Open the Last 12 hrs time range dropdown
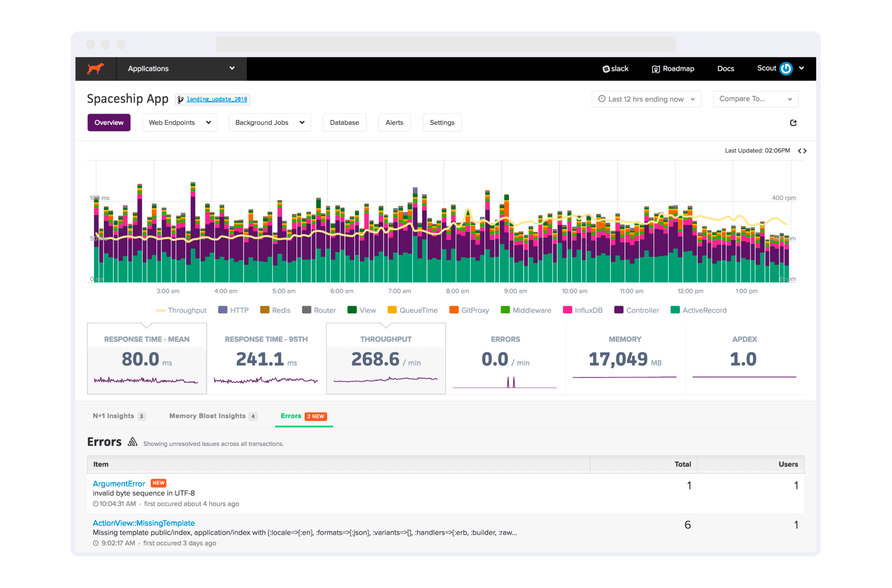This screenshot has height=588, width=892. point(646,99)
